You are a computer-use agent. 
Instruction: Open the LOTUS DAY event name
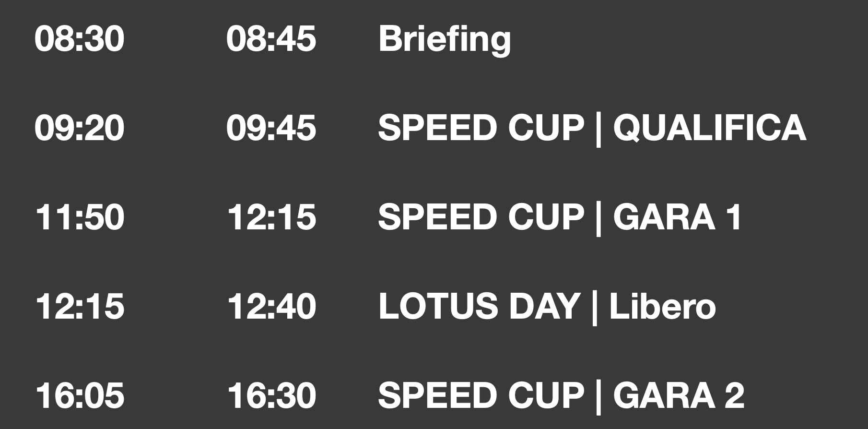pos(479,307)
